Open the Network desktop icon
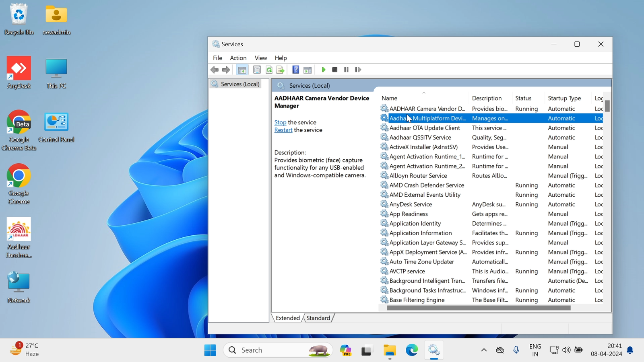Viewport: 644px width, 362px height. coord(19,287)
